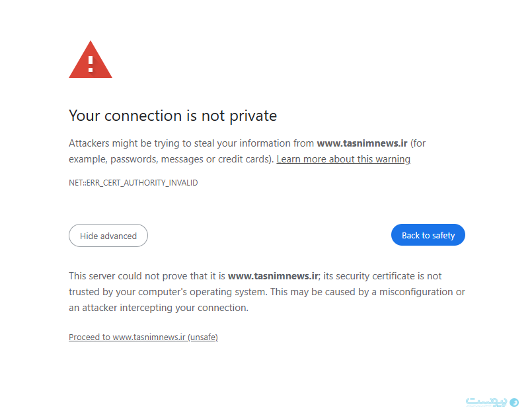Click the NET::ERR_CERT_AUTHORITY_INVALID error code
This screenshot has width=532, height=420.
(x=133, y=183)
